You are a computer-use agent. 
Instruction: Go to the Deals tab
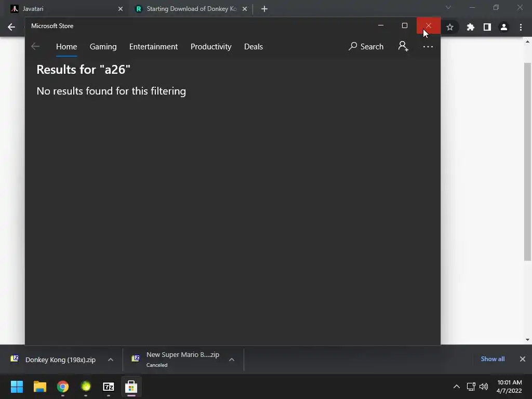point(254,46)
